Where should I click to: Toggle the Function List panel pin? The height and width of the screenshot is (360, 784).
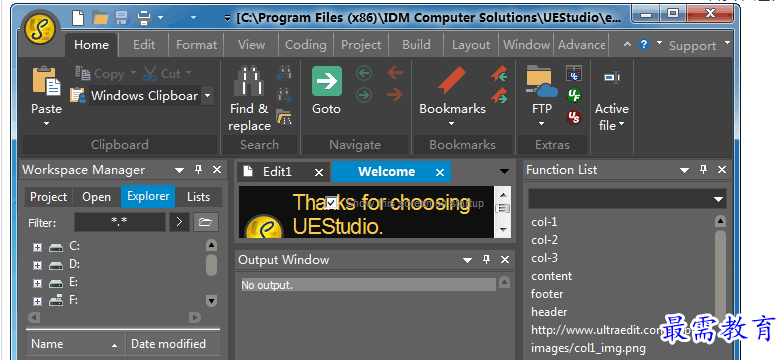704,170
